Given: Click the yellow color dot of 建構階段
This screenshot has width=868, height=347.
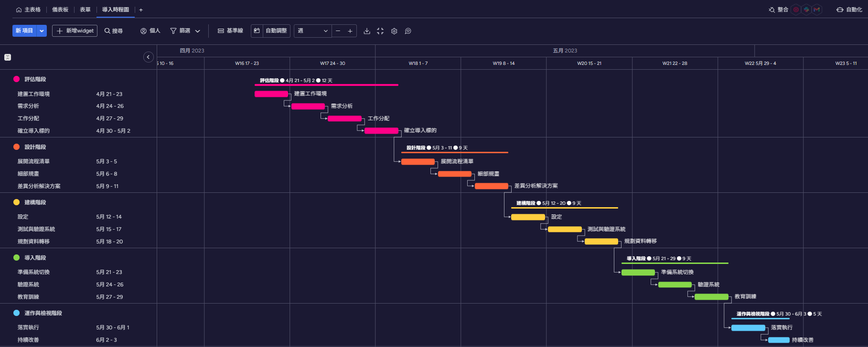Looking at the screenshot, I should (x=17, y=202).
